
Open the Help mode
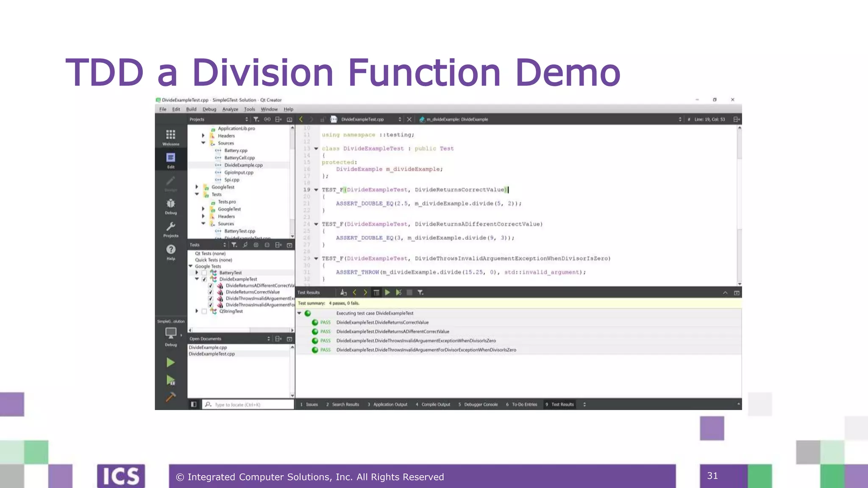pyautogui.click(x=171, y=252)
